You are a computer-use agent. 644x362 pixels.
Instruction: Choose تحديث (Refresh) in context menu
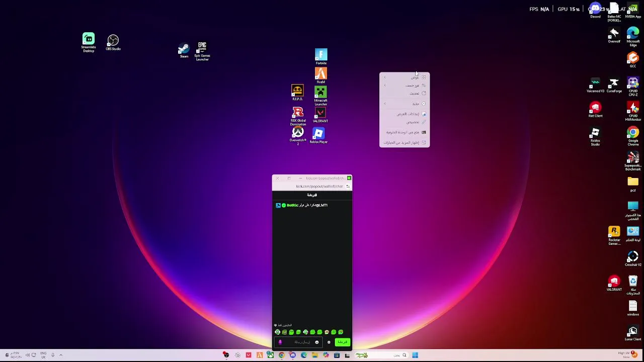click(x=405, y=93)
